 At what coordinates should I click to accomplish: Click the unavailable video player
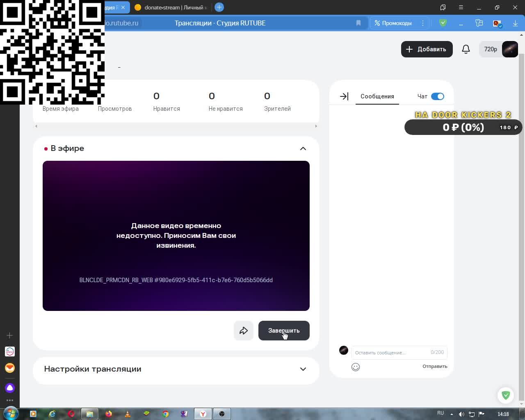point(176,236)
